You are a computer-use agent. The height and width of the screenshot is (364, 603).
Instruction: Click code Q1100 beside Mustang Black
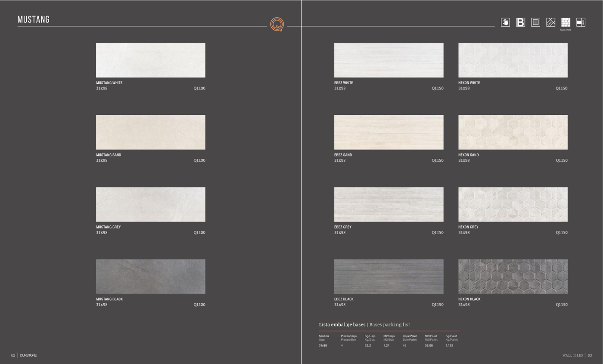point(199,305)
